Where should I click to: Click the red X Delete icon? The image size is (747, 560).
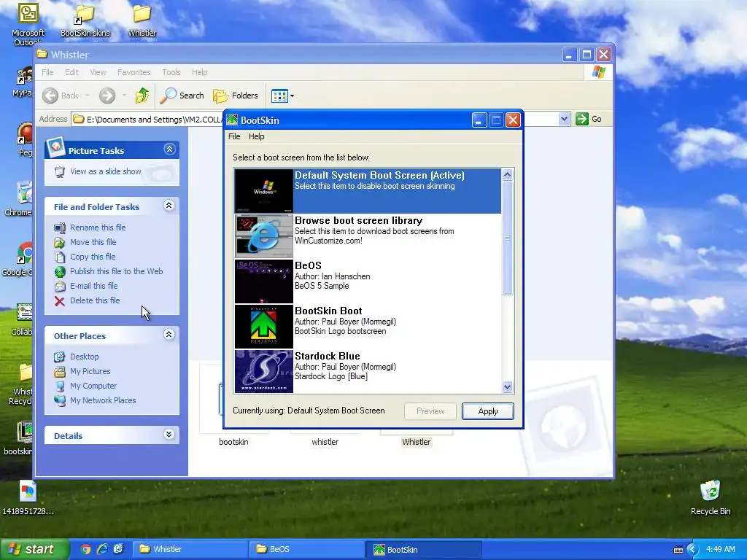pos(60,301)
